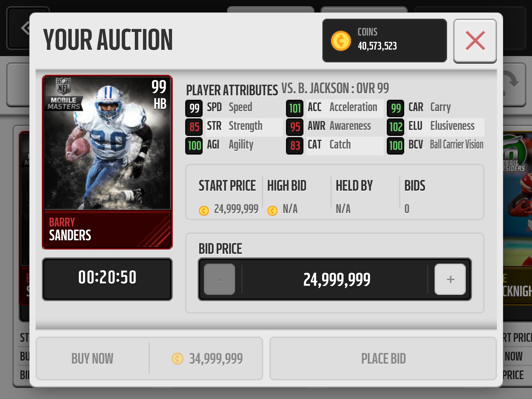Decrease bid price with minus button
The width and height of the screenshot is (532, 399).
(x=220, y=279)
